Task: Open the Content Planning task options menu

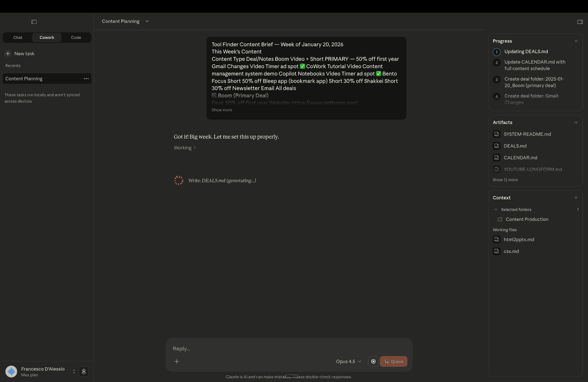Action: pyautogui.click(x=86, y=78)
